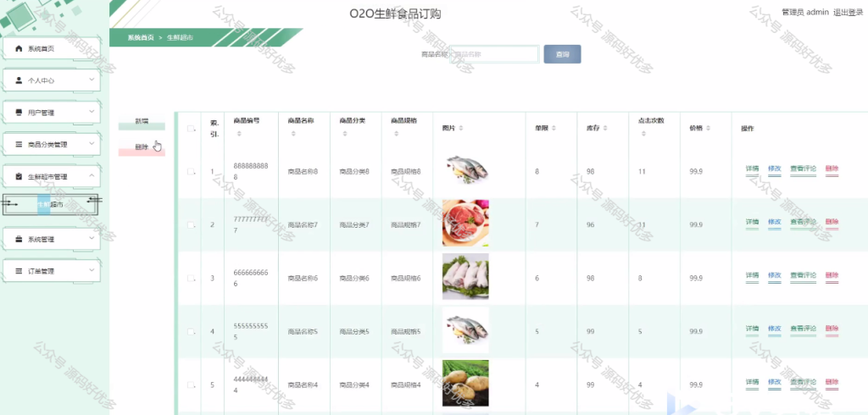Check the checkbox for row 3
Screen dimensions: 868x415
(191, 279)
